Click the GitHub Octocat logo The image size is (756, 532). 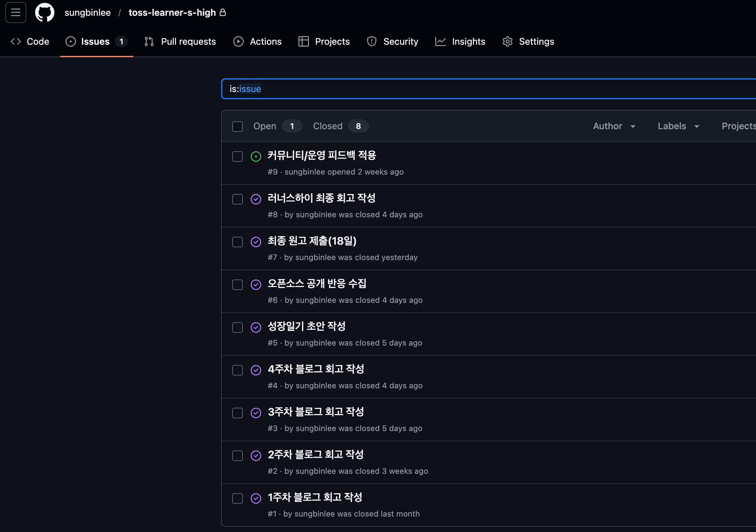[x=45, y=12]
